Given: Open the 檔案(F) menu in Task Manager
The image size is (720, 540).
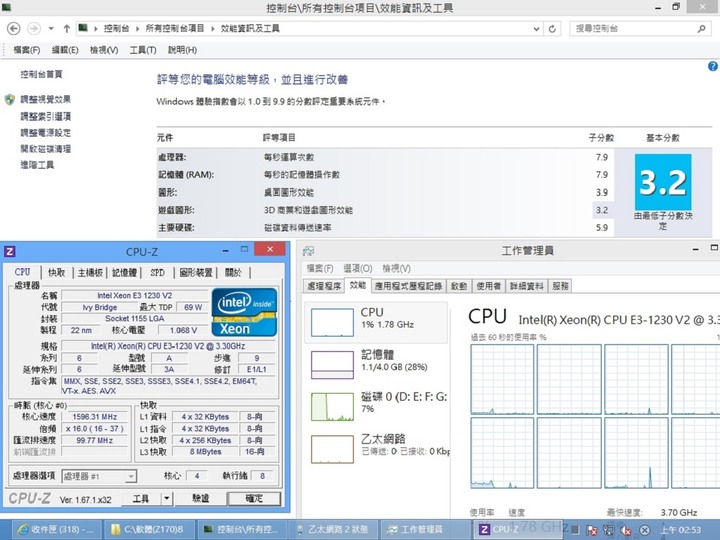Looking at the screenshot, I should point(320,268).
